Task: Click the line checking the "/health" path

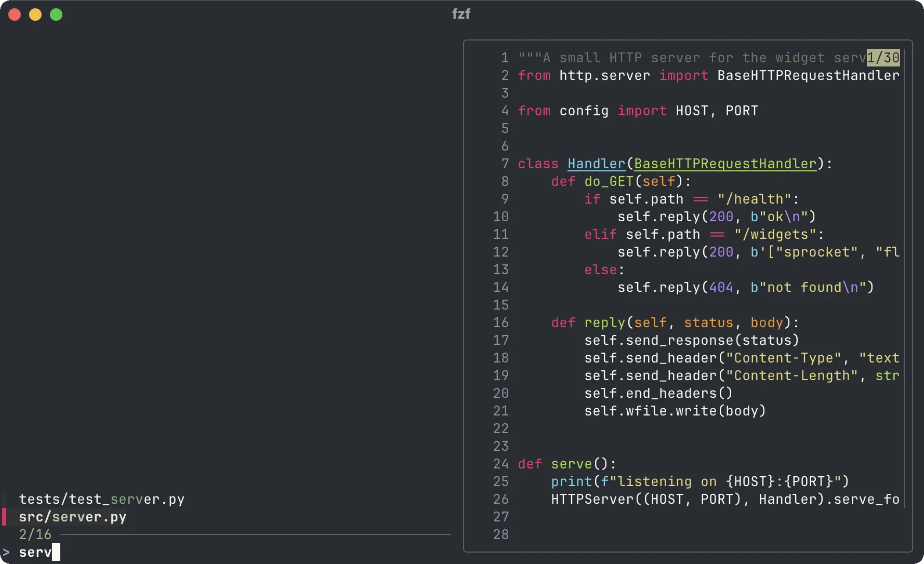Action: pos(692,199)
